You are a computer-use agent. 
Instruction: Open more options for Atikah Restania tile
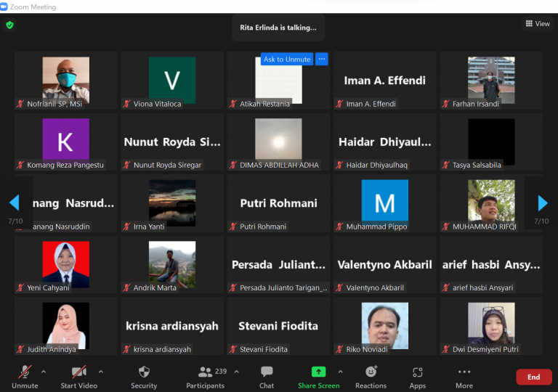pyautogui.click(x=322, y=59)
